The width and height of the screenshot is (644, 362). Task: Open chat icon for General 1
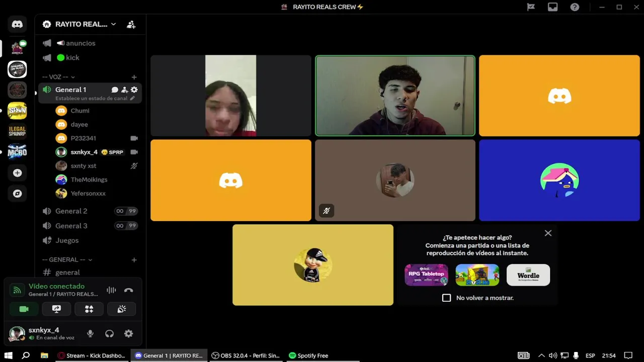coord(115,90)
